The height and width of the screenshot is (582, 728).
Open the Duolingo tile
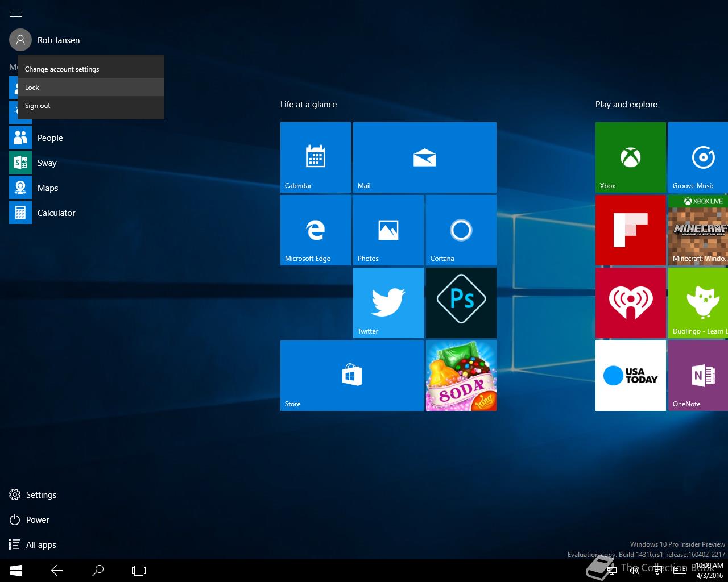tap(698, 303)
